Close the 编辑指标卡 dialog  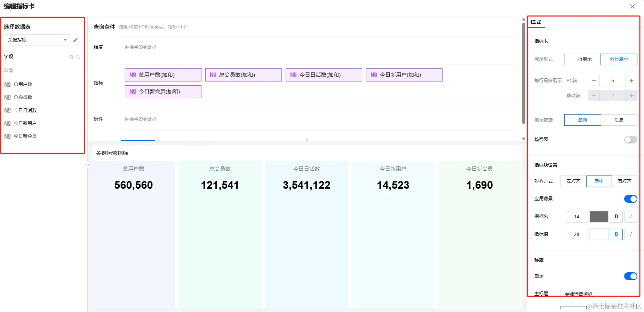click(x=633, y=6)
